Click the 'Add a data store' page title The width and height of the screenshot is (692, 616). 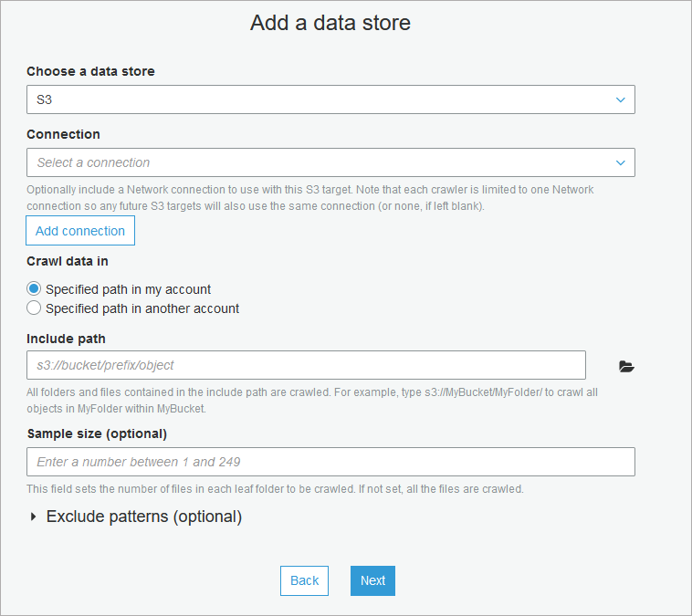click(330, 23)
